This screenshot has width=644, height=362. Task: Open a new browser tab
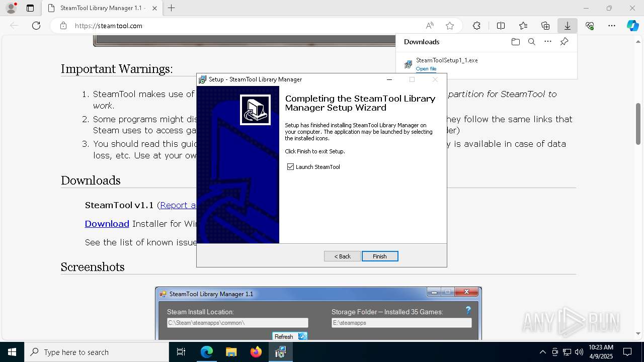[171, 8]
